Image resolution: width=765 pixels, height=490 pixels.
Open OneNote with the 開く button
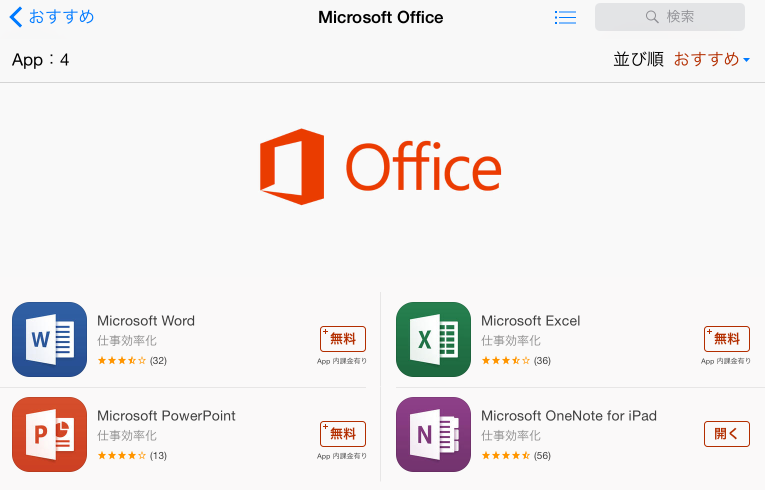(726, 434)
